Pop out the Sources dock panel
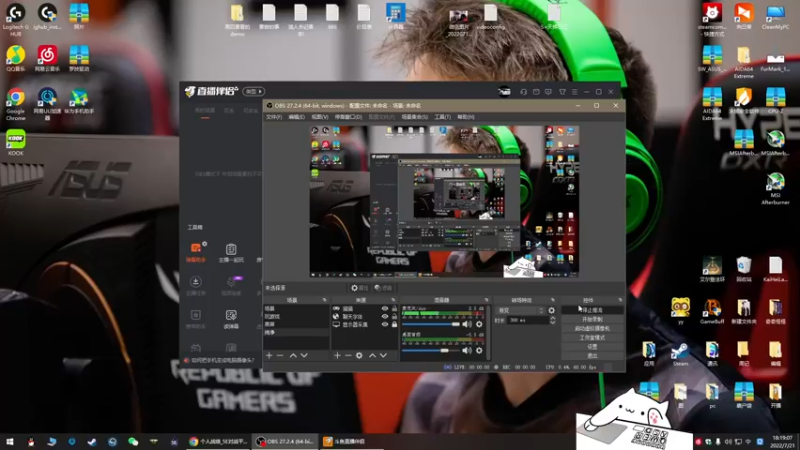Viewport: 800px width, 450px height. click(x=393, y=300)
